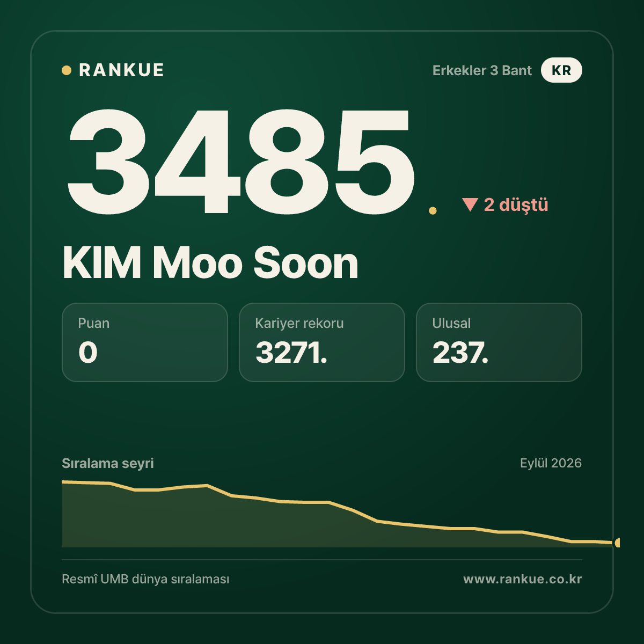Click the '2 düştü' change text
Image resolution: width=644 pixels, height=644 pixels.
[x=516, y=204]
